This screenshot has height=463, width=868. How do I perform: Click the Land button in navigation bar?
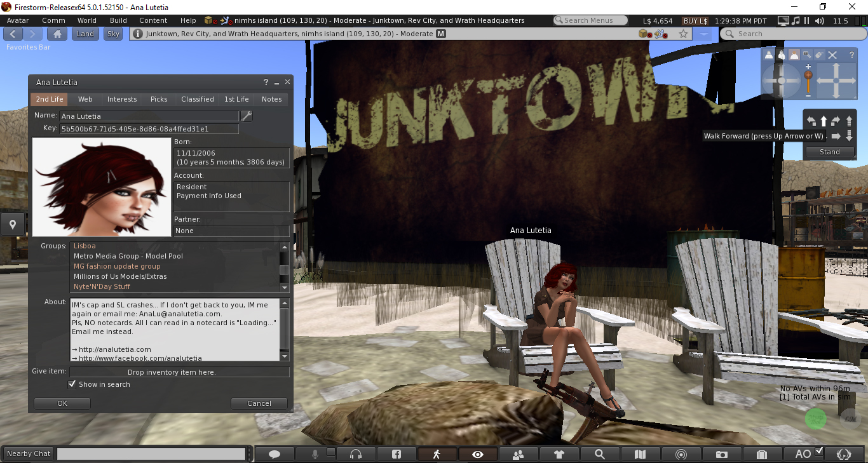(x=85, y=34)
